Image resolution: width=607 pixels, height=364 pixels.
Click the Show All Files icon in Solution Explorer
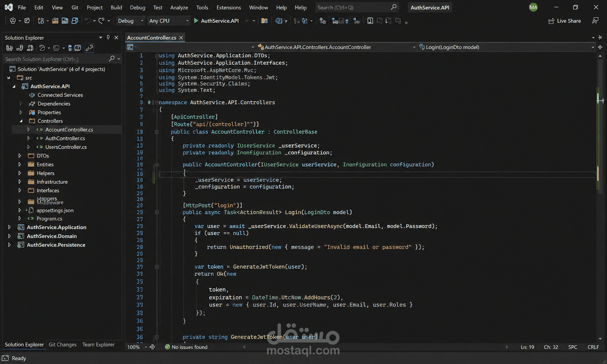78,48
